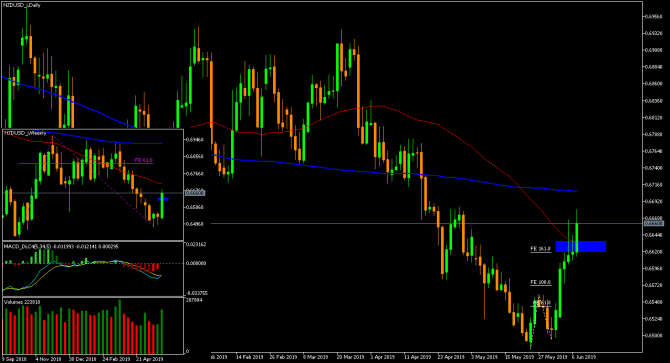Select the small blue rectangle on weekly chart
This screenshot has height=363, width=670.
pyautogui.click(x=163, y=199)
